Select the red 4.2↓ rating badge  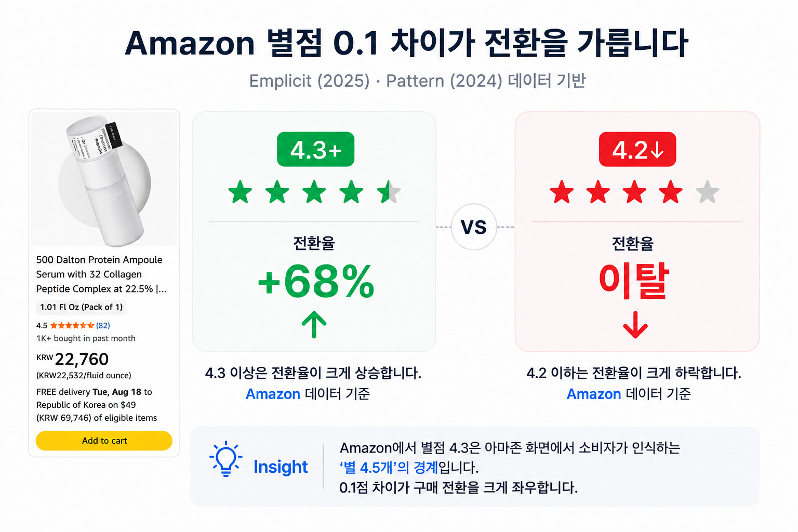(637, 150)
